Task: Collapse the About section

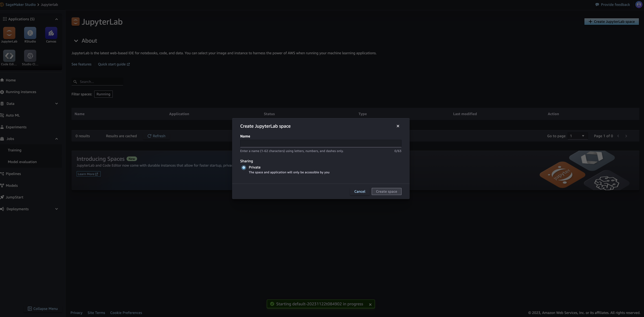Action: [76, 41]
